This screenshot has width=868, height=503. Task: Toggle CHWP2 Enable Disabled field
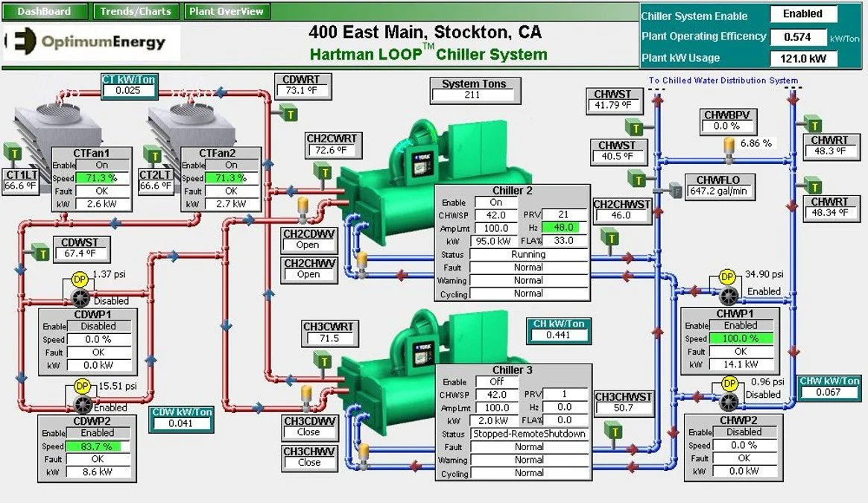(x=744, y=431)
